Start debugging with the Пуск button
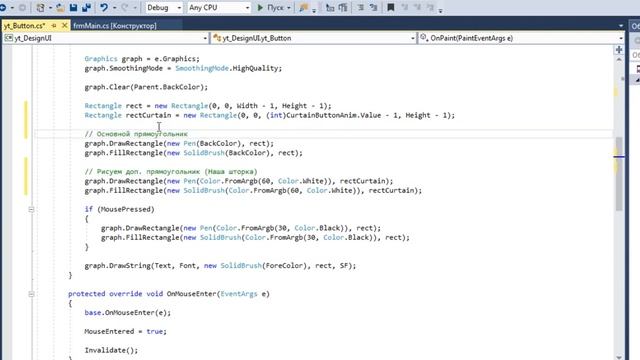The width and height of the screenshot is (640, 360). point(270,7)
